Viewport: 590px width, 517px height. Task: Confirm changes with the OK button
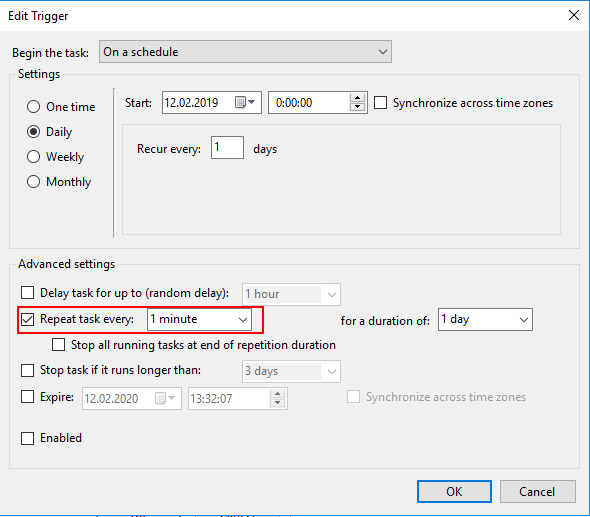[454, 491]
